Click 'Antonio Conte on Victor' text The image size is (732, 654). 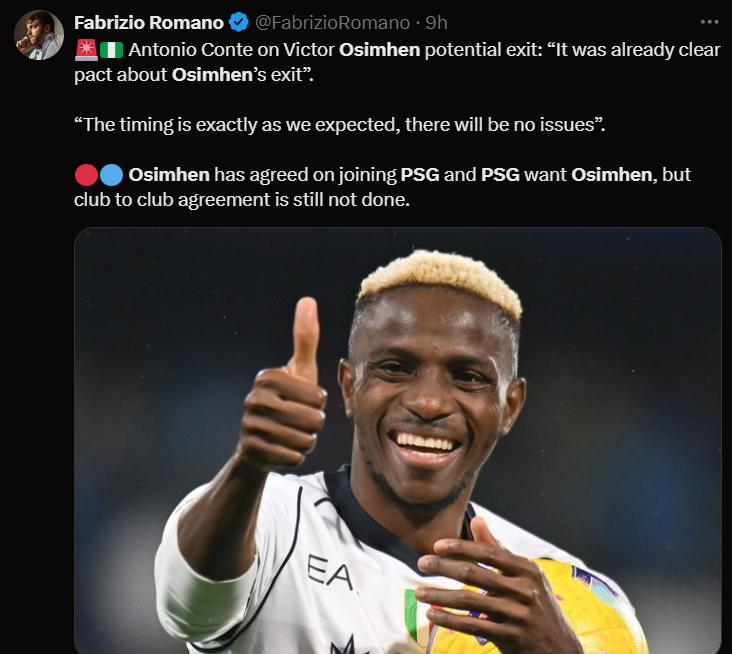tap(232, 50)
